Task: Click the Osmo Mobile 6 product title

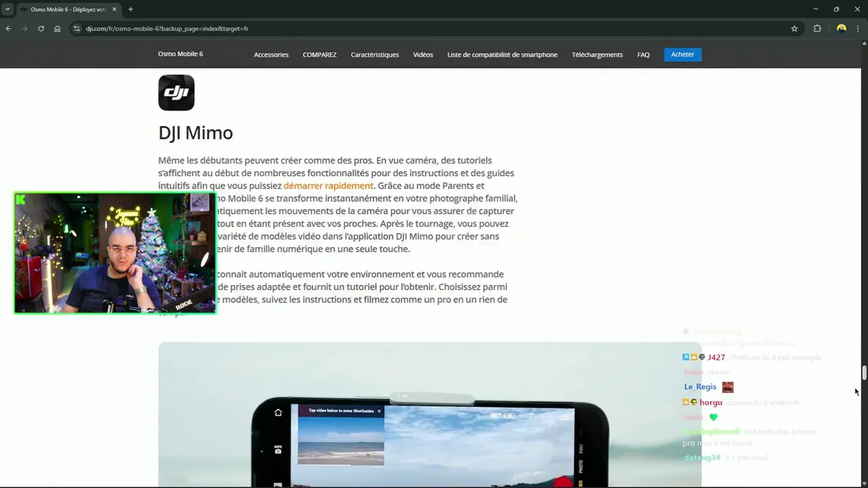Action: pyautogui.click(x=180, y=54)
